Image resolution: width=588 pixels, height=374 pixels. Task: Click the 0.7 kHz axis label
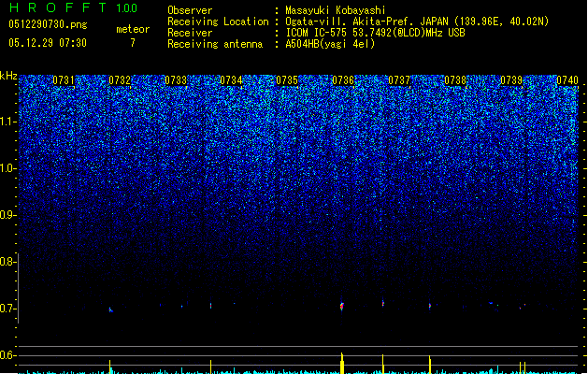(7, 309)
